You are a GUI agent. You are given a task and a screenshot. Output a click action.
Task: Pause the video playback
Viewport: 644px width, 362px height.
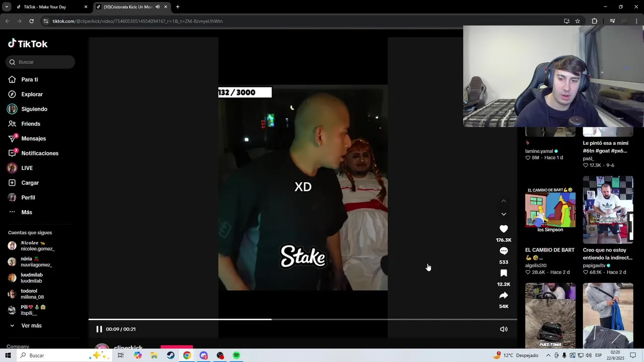99,329
